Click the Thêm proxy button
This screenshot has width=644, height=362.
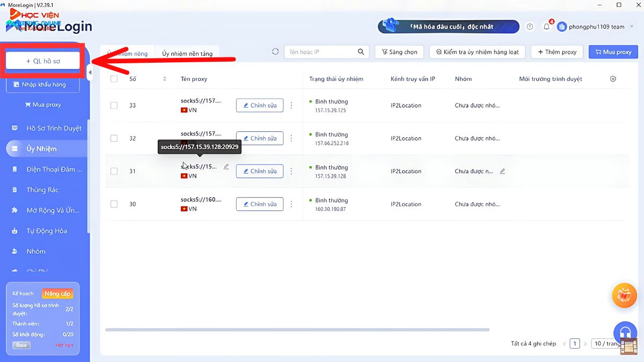pyautogui.click(x=557, y=52)
